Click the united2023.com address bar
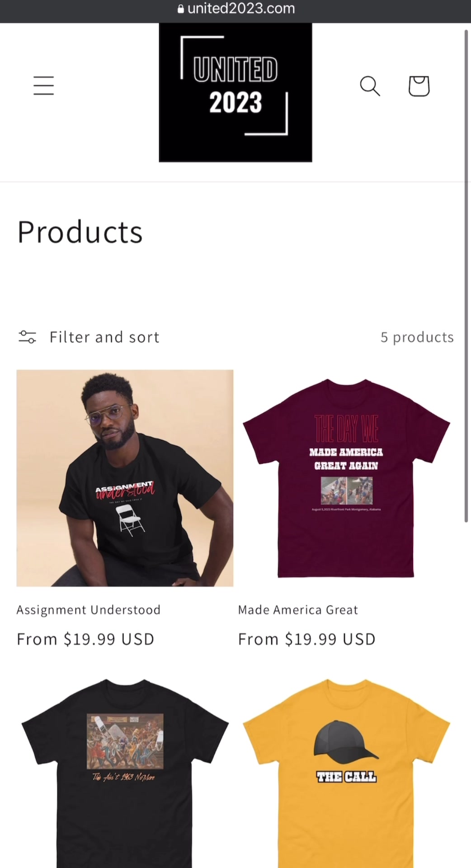The image size is (471, 868). tap(235, 9)
